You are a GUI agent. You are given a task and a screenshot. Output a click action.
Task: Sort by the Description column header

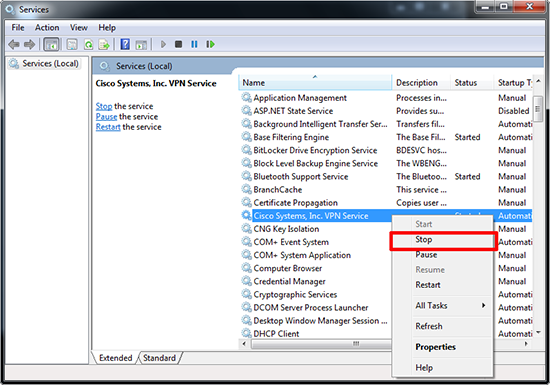(421, 83)
